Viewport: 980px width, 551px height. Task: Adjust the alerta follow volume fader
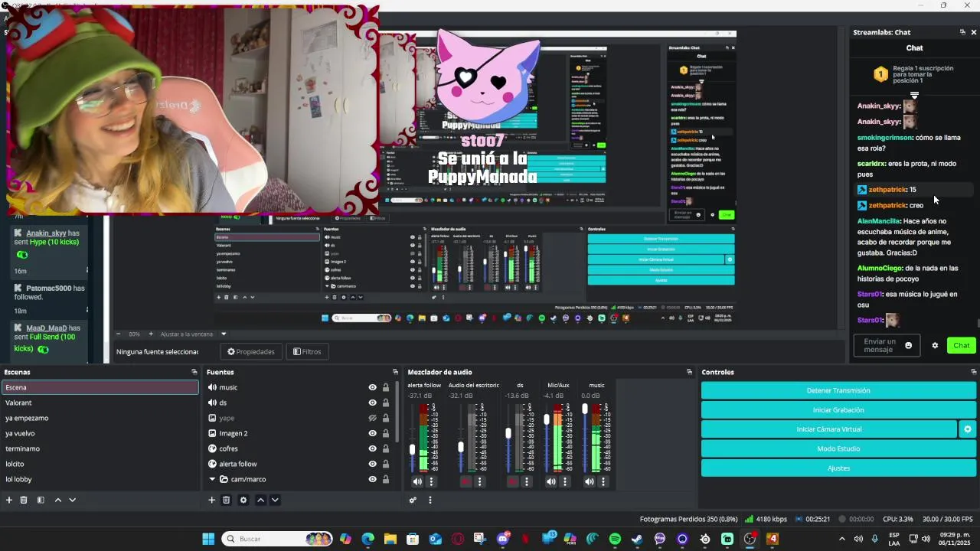click(x=413, y=449)
